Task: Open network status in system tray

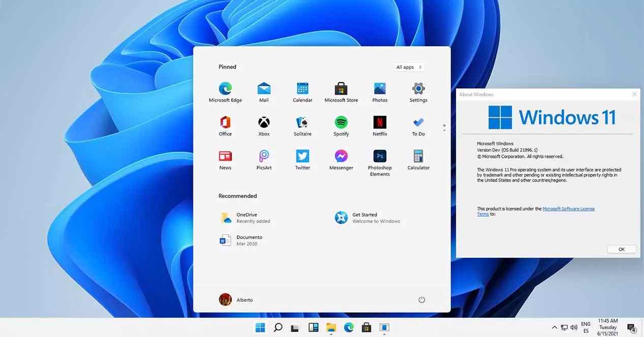Action: 564,328
